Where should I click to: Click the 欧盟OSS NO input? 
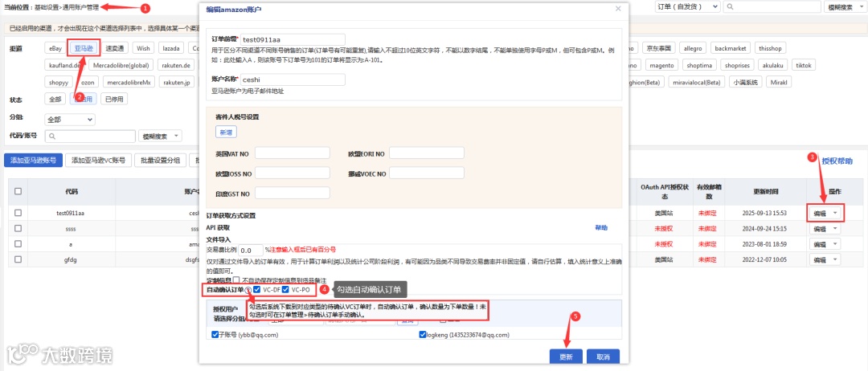(x=293, y=173)
